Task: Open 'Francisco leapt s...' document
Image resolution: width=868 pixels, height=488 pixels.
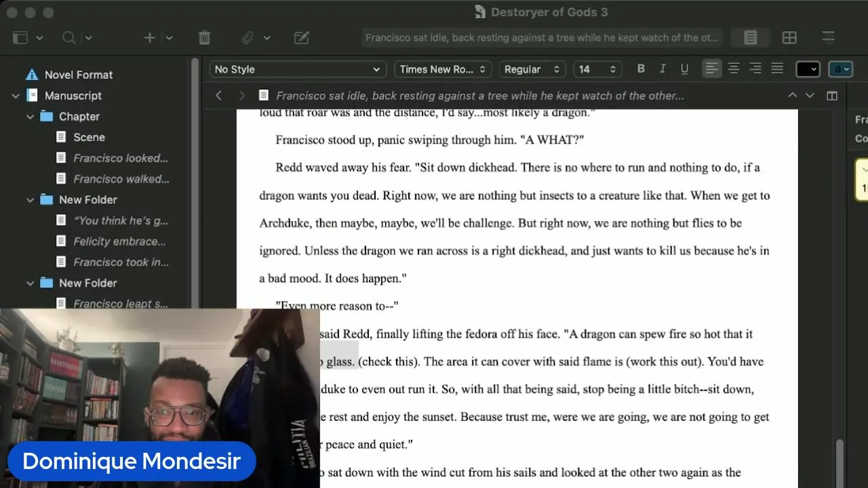Action: click(x=121, y=304)
